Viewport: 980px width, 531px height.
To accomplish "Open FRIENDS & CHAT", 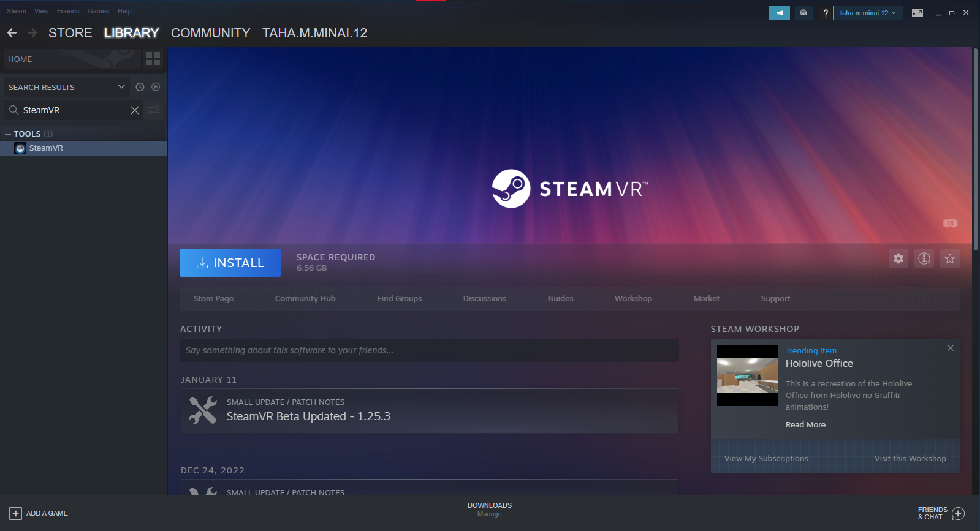I will 941,513.
